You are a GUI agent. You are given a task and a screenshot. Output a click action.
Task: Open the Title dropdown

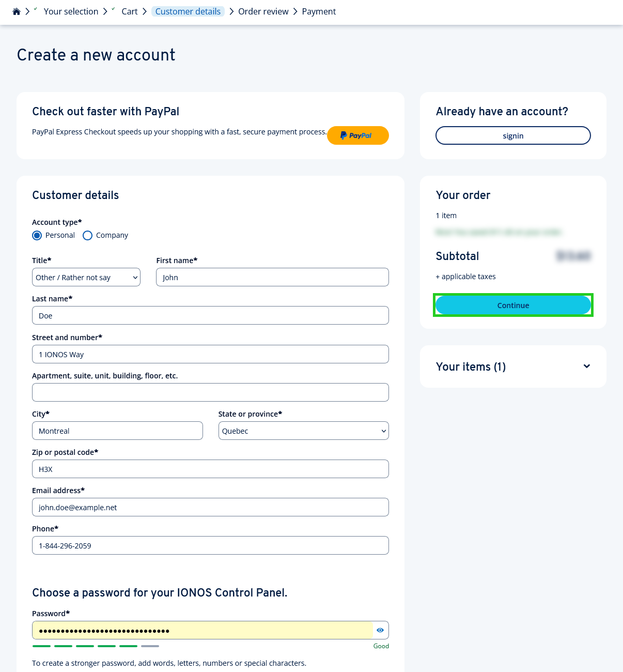[86, 278]
